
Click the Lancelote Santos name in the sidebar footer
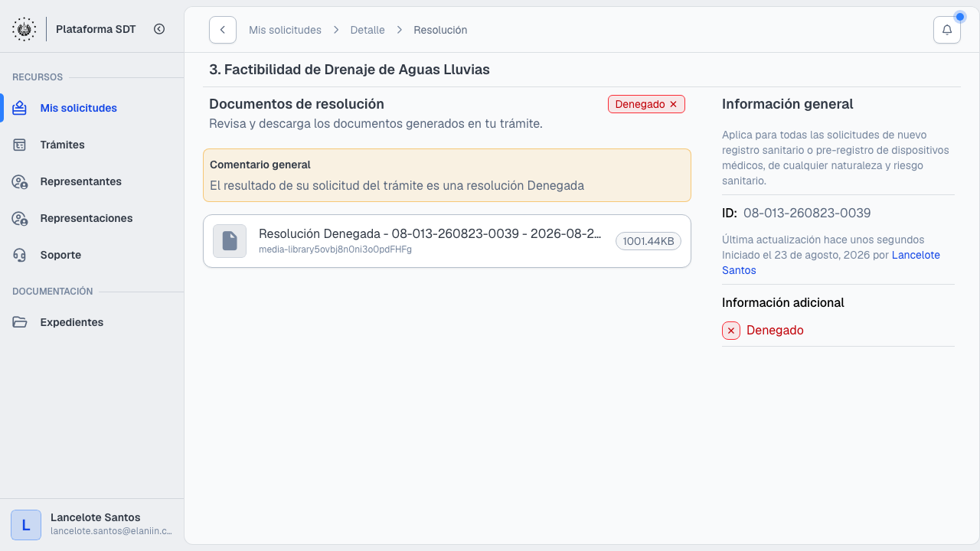96,517
